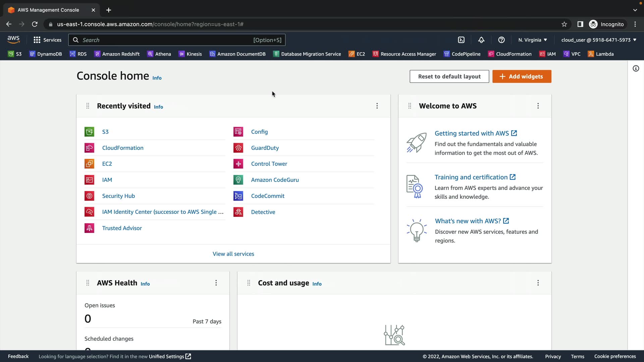644x362 pixels.
Task: Click the notifications bell icon
Action: point(481,40)
